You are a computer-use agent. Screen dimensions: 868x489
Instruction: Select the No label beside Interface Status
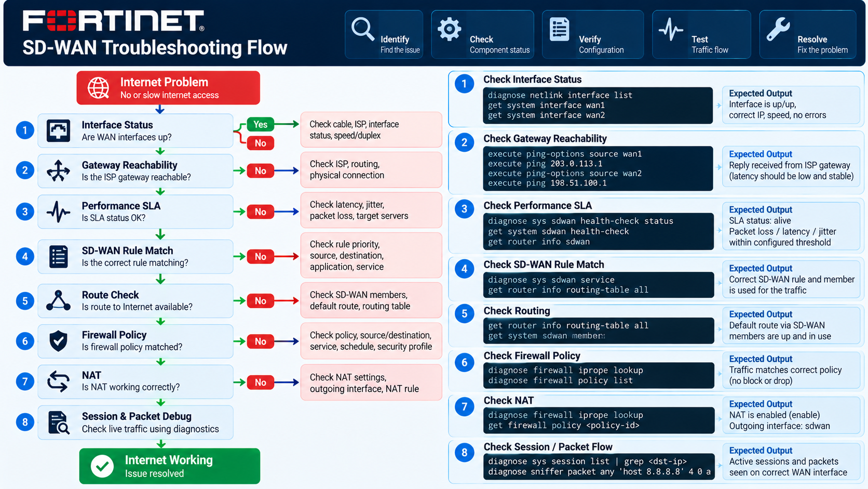click(x=260, y=143)
